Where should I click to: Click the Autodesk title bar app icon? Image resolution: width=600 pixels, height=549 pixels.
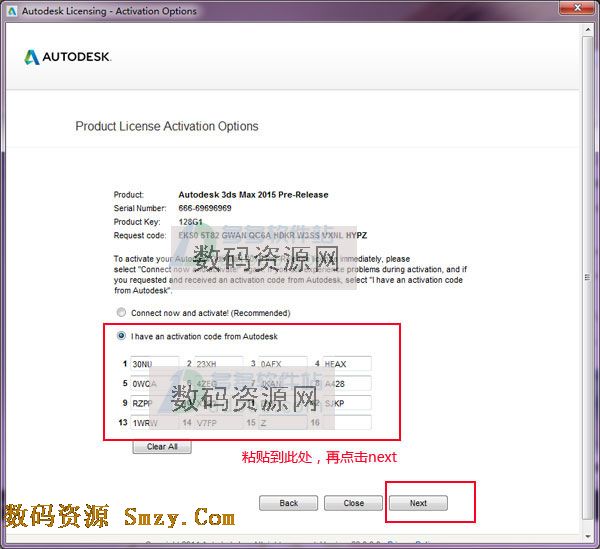(x=12, y=11)
